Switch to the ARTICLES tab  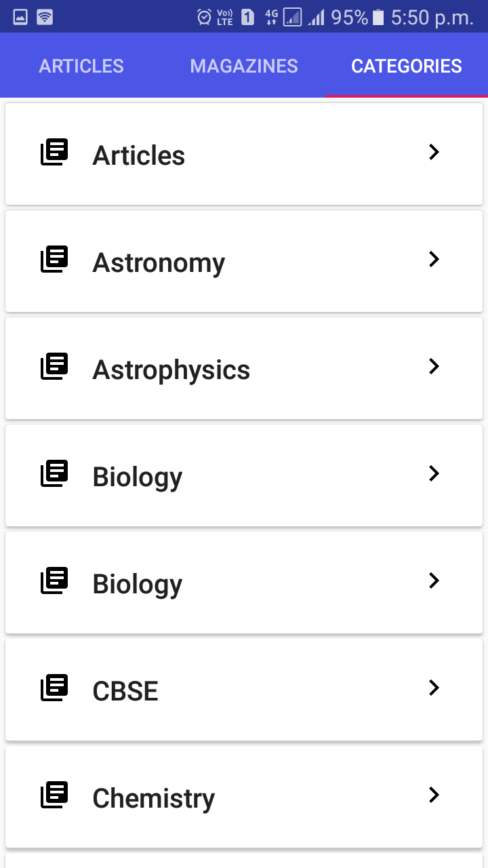[81, 66]
